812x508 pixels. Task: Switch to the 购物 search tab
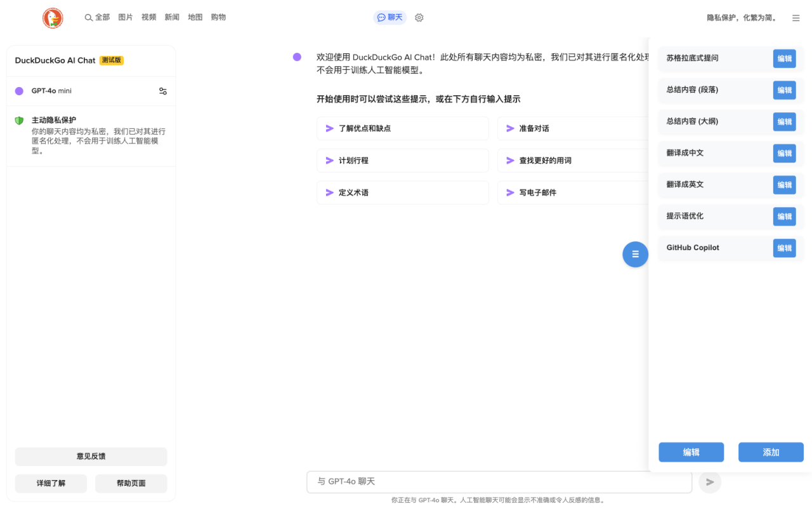218,17
